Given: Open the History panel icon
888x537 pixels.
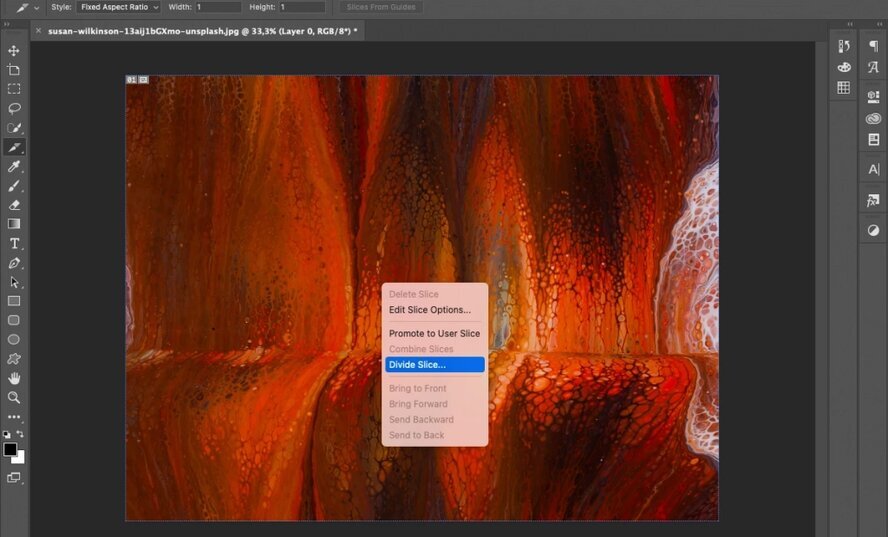Looking at the screenshot, I should 844,46.
